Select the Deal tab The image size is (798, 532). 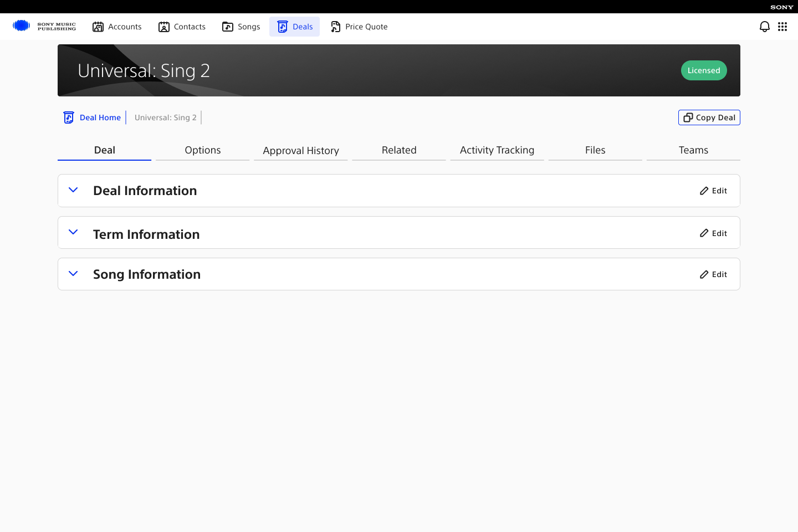tap(105, 150)
